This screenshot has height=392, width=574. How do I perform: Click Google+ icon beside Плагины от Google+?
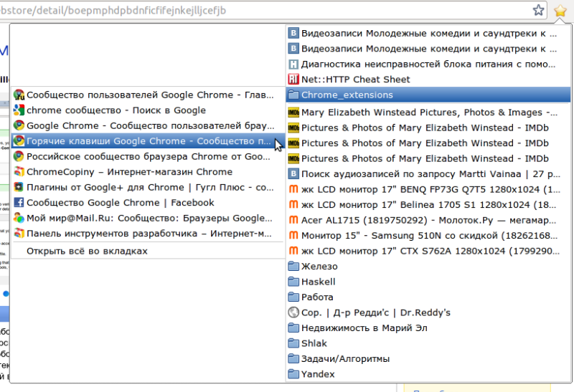(19, 187)
